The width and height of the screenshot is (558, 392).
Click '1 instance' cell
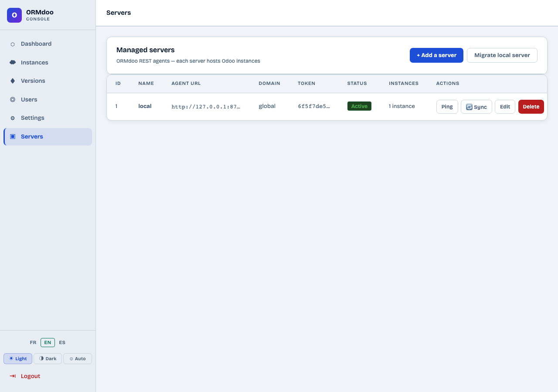[x=402, y=106]
